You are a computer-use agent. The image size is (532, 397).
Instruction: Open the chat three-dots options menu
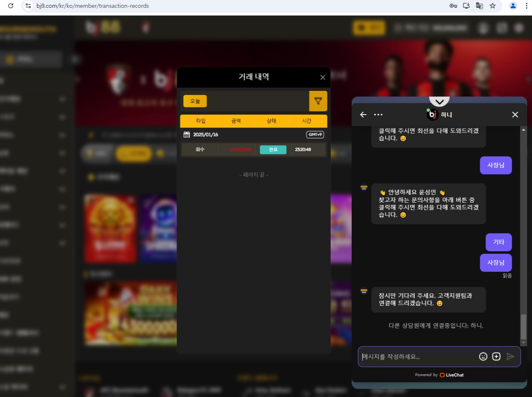378,115
